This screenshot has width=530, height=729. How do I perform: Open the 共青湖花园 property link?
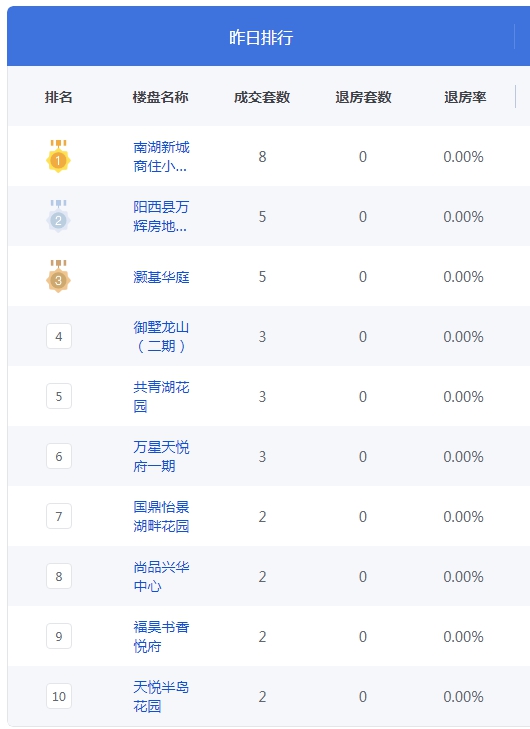point(161,397)
